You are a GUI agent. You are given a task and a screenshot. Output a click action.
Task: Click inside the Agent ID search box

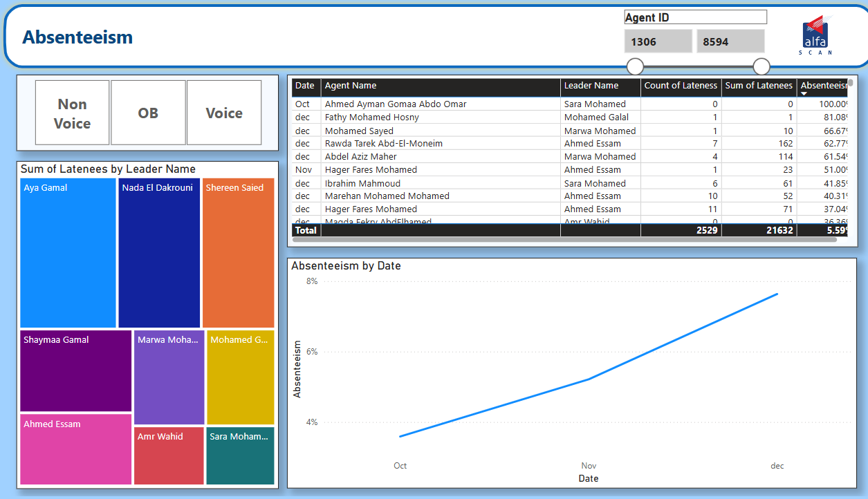click(695, 16)
